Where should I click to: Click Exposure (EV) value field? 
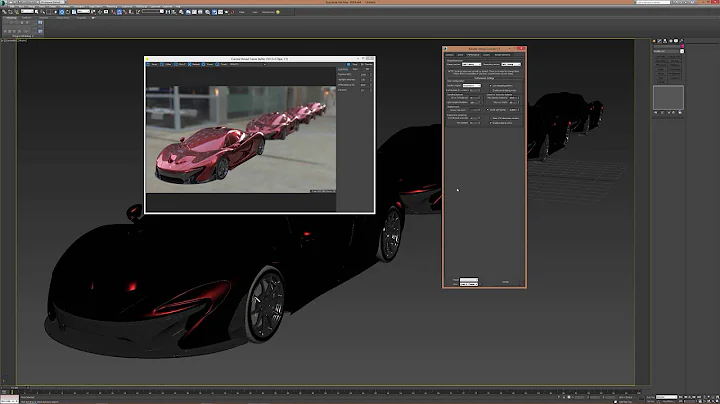tap(365, 74)
